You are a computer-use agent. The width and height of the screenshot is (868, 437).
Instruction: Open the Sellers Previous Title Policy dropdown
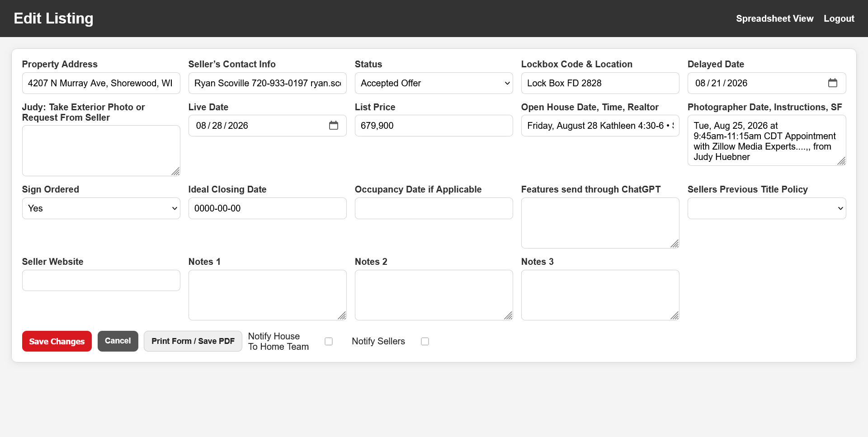tap(766, 208)
